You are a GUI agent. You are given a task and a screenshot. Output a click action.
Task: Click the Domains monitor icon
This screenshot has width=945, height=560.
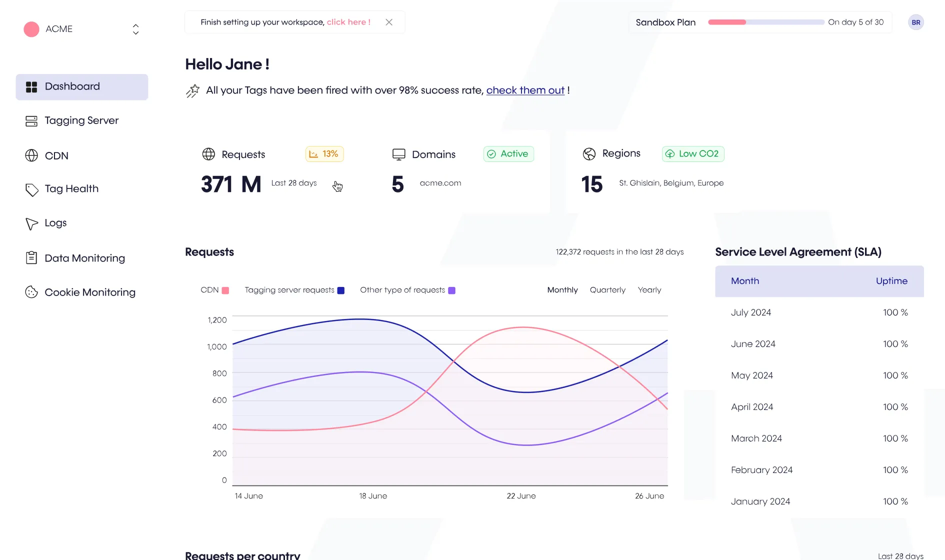coord(398,154)
